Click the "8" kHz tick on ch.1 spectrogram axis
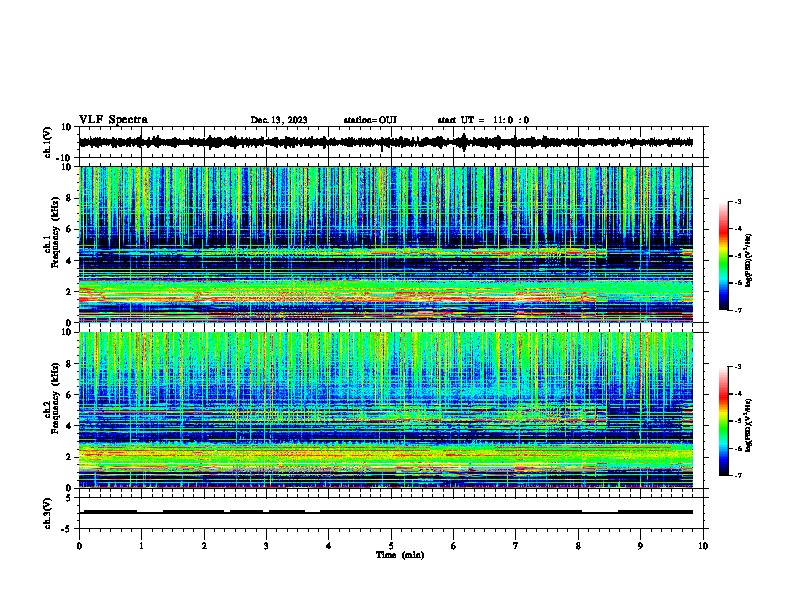The width and height of the screenshot is (792, 612). tap(69, 198)
